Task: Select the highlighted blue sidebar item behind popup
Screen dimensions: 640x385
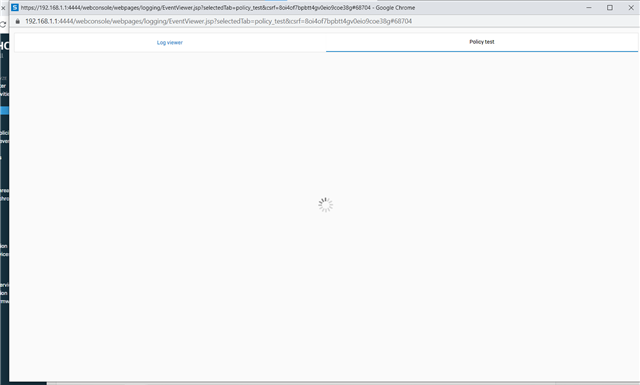Action: click(x=4, y=110)
